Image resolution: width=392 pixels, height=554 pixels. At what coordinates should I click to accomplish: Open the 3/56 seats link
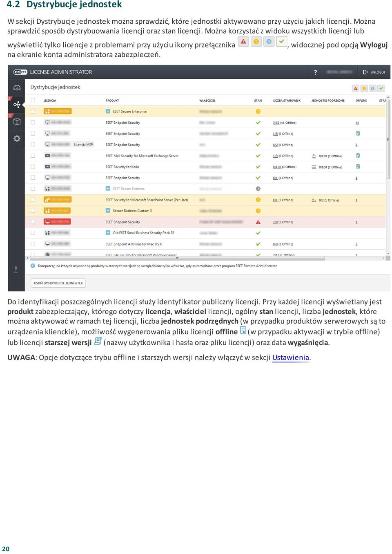[x=276, y=123]
